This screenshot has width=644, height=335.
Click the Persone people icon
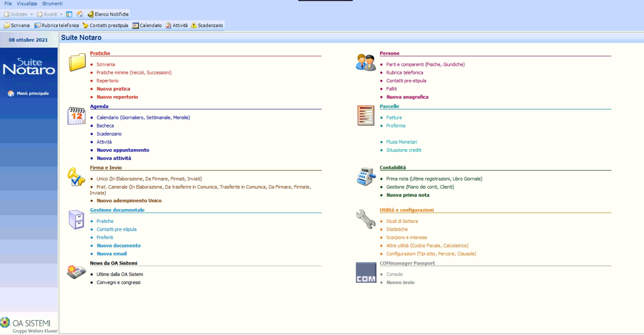point(366,62)
